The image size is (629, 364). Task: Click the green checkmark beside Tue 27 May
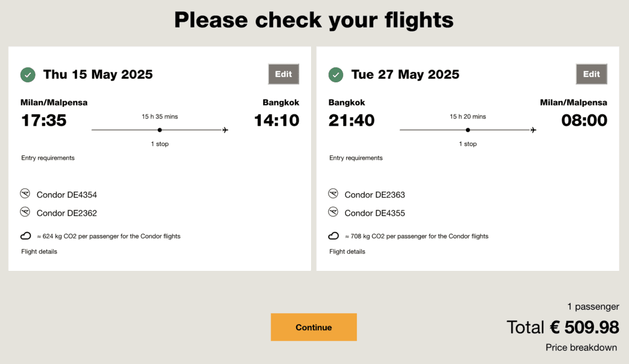click(336, 75)
